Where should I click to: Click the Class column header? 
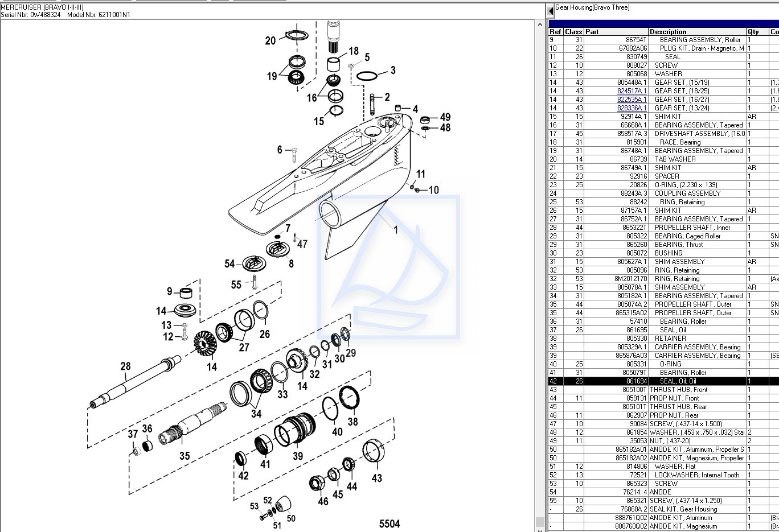click(x=573, y=32)
